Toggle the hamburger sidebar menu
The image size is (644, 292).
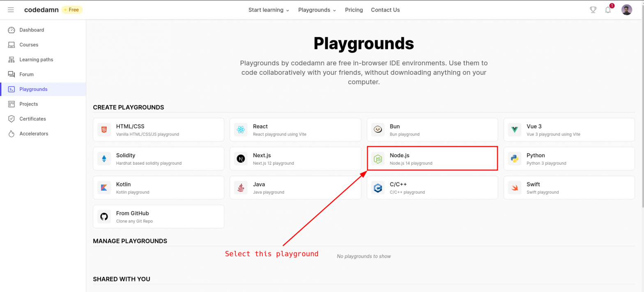11,10
